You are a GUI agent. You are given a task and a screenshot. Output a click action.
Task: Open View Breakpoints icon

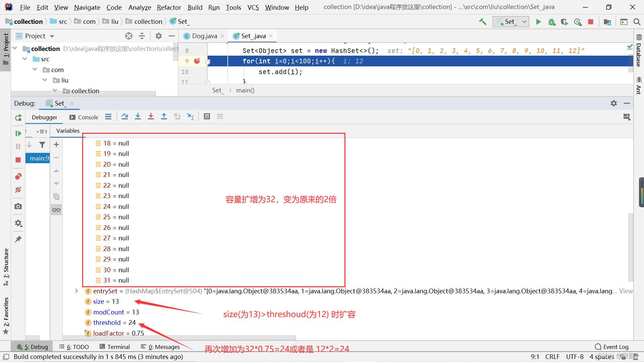18,177
